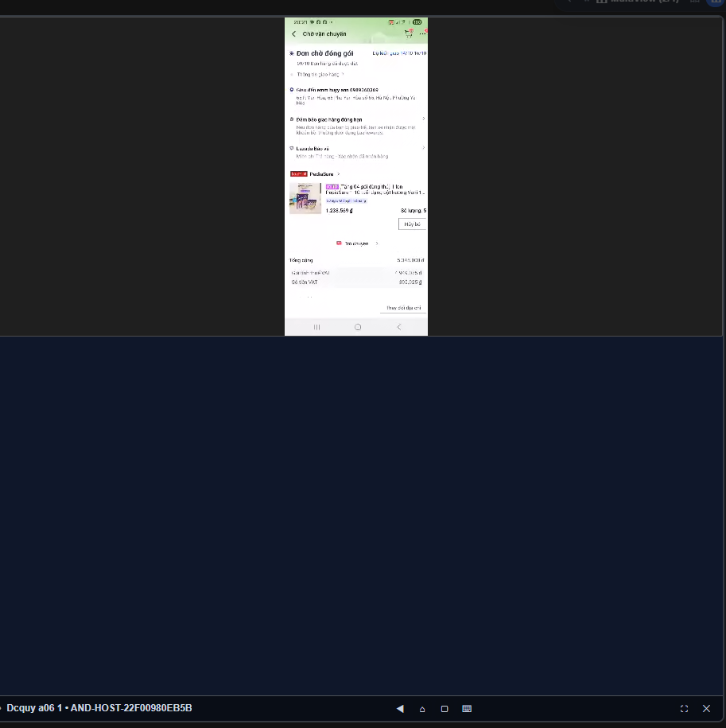Click the host toolbar recents square icon
Screen dimensions: 726x728
445,709
